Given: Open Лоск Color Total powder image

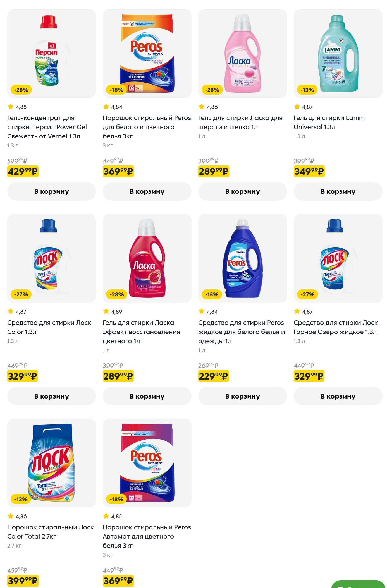Looking at the screenshot, I should point(51,463).
